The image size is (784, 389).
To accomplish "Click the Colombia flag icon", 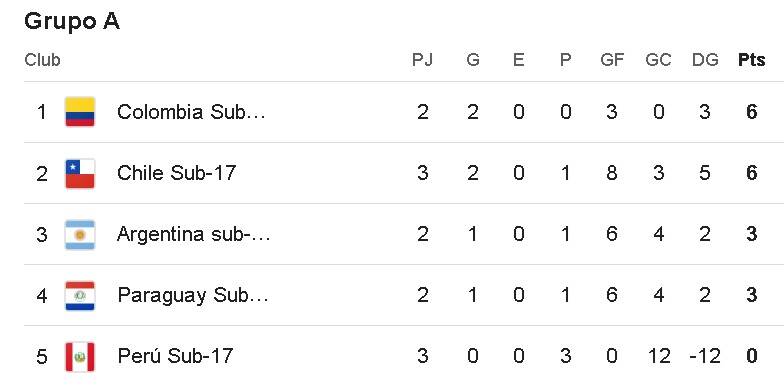I will (80, 112).
